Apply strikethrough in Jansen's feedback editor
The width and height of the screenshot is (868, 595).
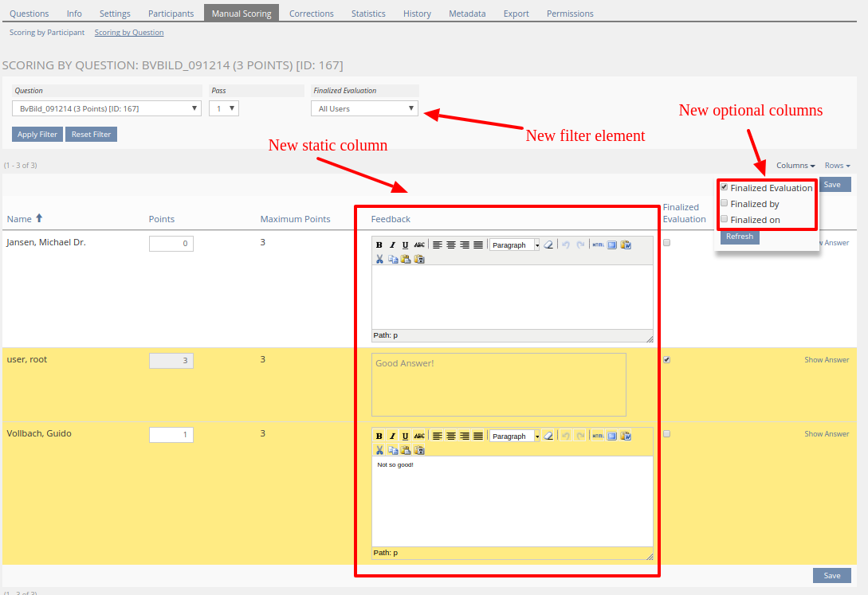coord(419,245)
